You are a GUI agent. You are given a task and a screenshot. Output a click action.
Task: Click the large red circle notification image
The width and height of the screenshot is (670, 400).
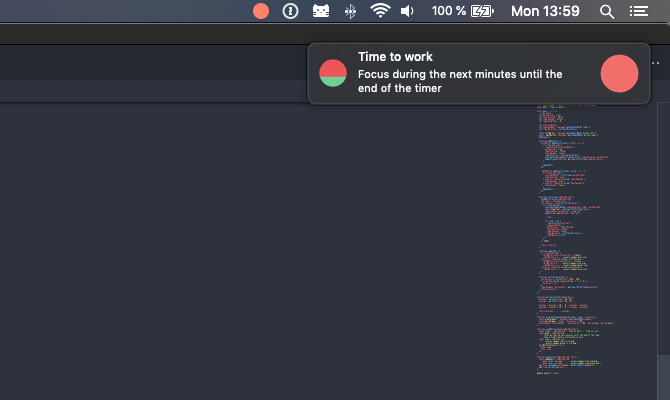(619, 73)
